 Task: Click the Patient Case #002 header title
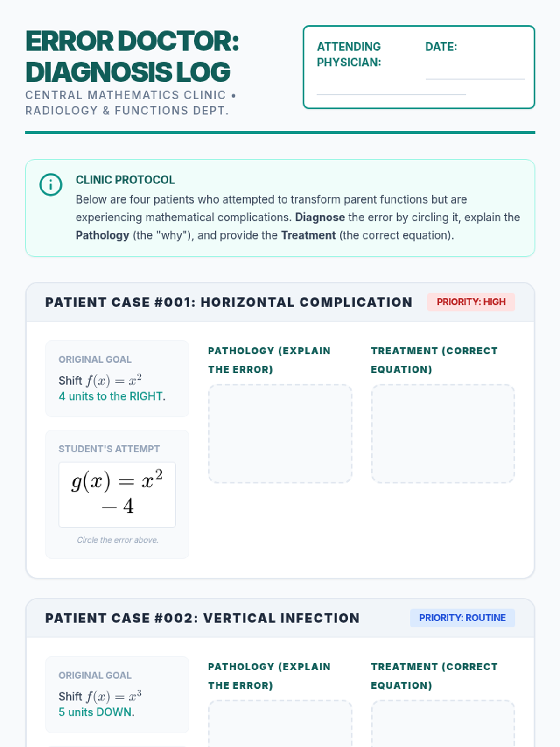point(202,618)
